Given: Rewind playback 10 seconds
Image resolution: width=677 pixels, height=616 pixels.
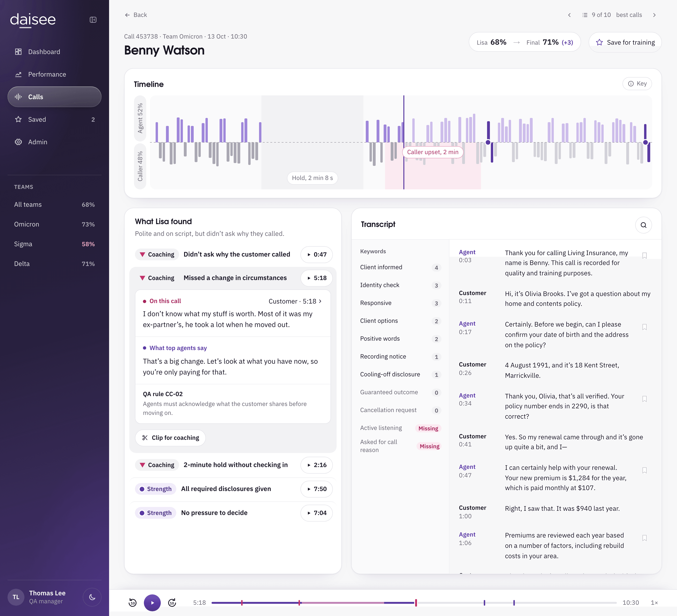Looking at the screenshot, I should 133,603.
